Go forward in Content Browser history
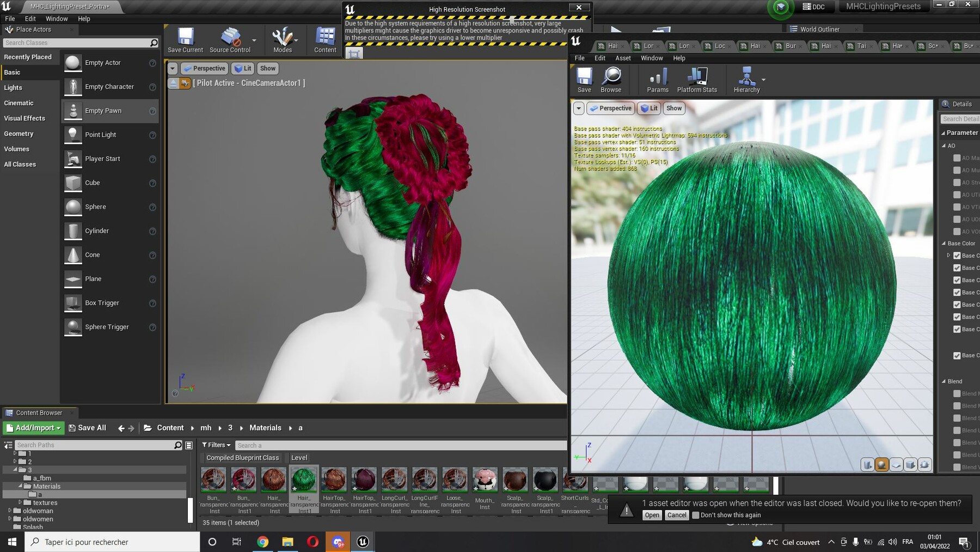 (x=131, y=428)
